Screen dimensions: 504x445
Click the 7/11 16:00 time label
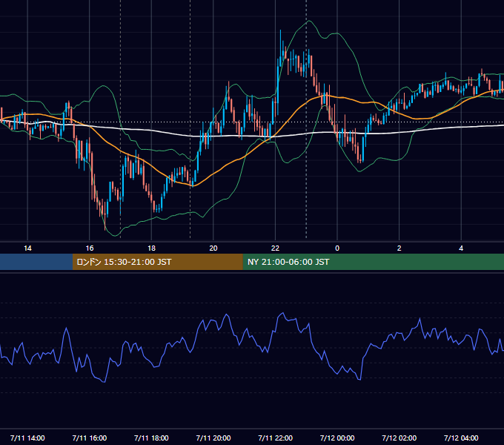point(90,438)
